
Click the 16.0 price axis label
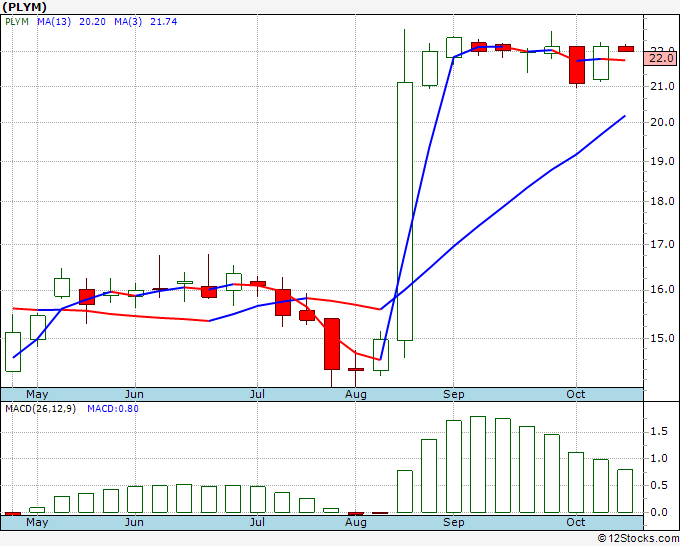pos(661,289)
